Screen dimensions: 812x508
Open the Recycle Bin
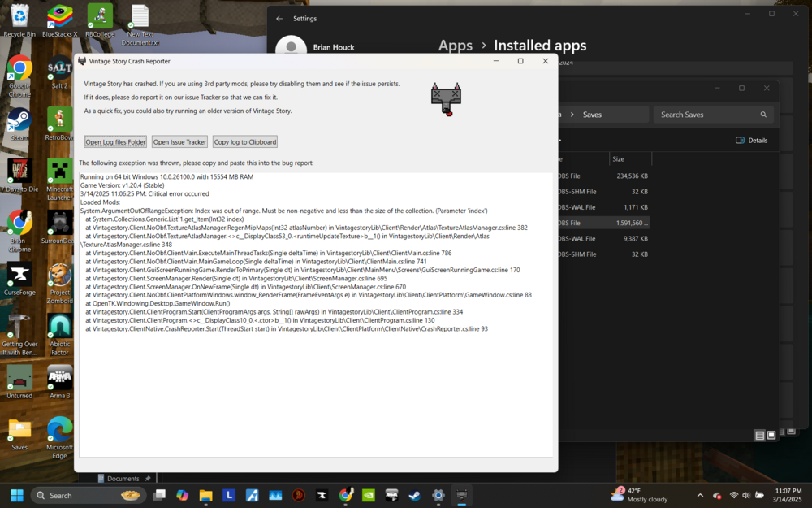pyautogui.click(x=18, y=15)
